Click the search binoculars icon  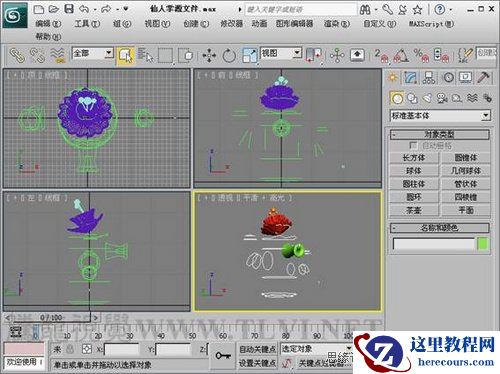click(x=365, y=10)
